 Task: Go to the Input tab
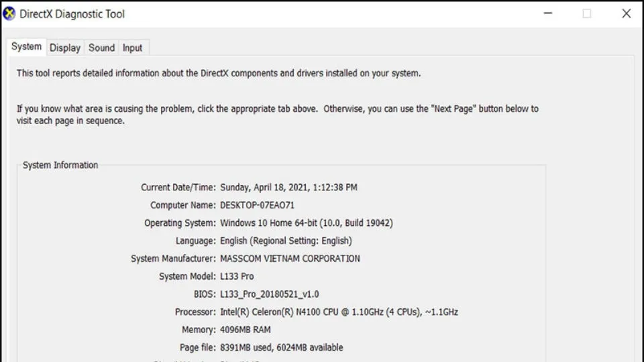tap(132, 48)
